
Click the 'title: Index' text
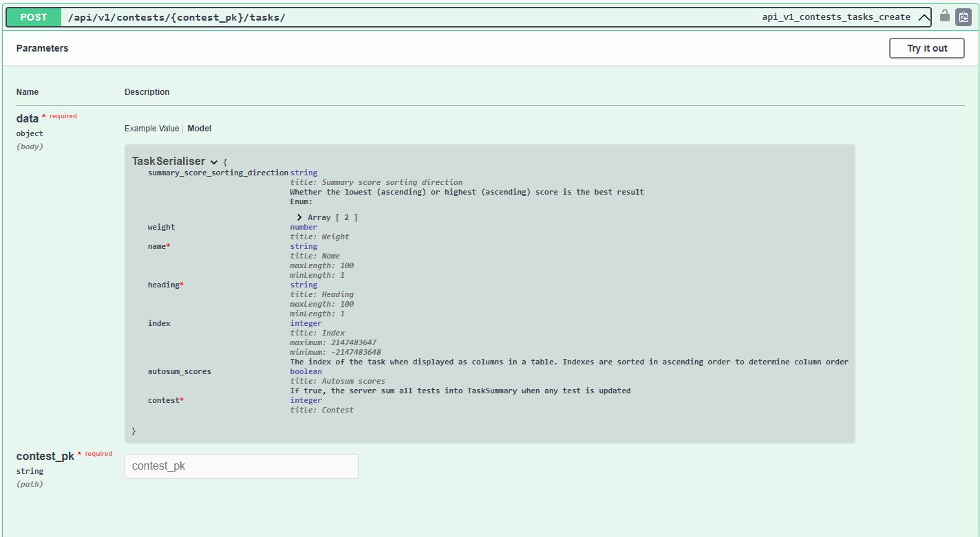318,333
